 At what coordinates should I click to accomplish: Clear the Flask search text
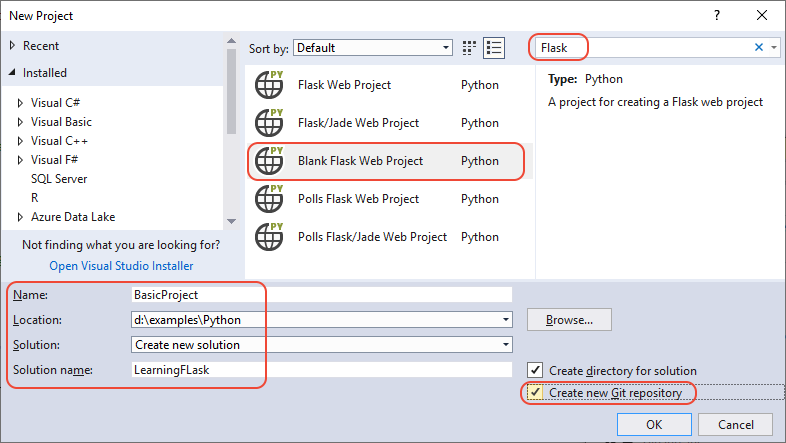click(x=758, y=47)
